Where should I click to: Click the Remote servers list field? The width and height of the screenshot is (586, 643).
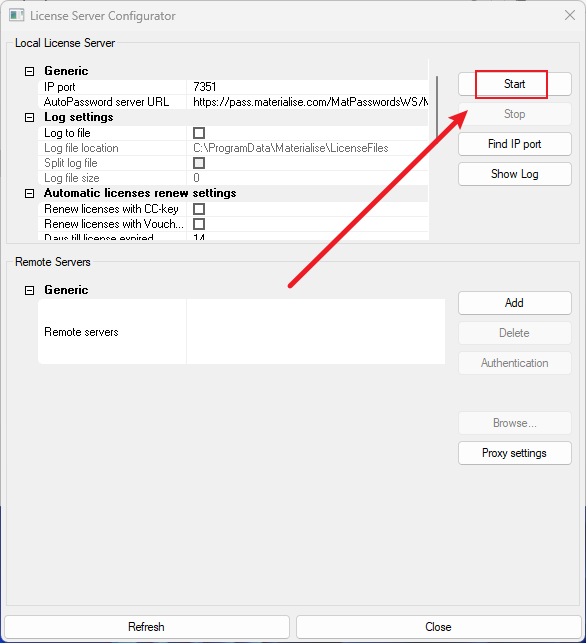pos(316,332)
